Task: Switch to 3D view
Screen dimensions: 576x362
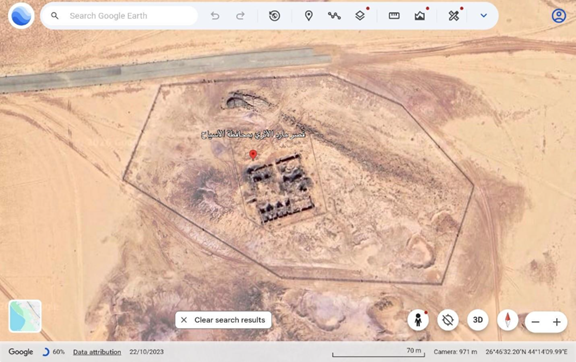Action: pyautogui.click(x=478, y=320)
